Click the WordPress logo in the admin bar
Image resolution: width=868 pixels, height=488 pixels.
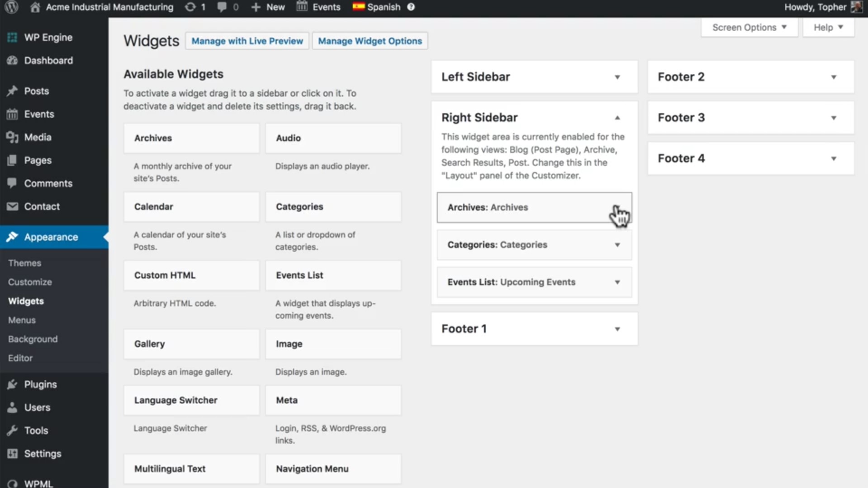tap(11, 7)
